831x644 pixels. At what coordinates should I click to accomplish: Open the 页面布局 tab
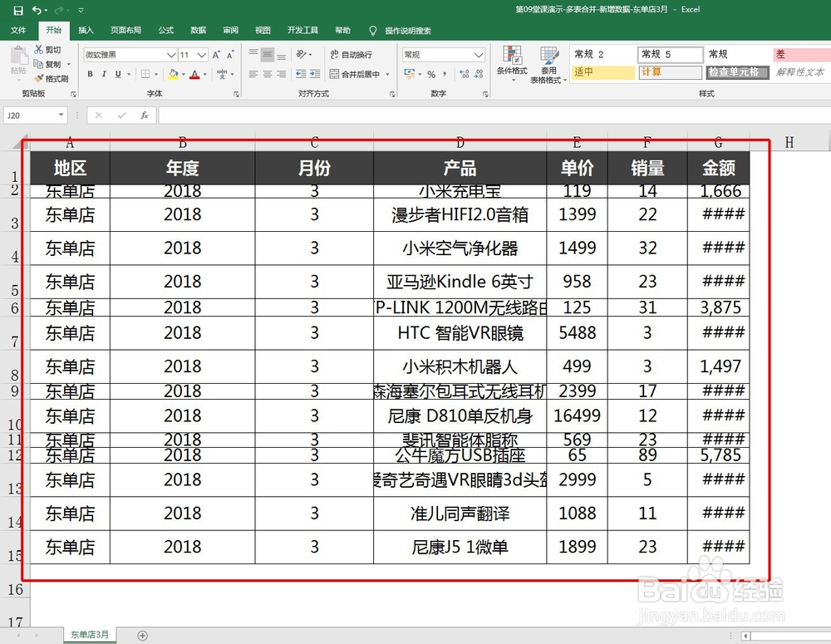click(125, 30)
